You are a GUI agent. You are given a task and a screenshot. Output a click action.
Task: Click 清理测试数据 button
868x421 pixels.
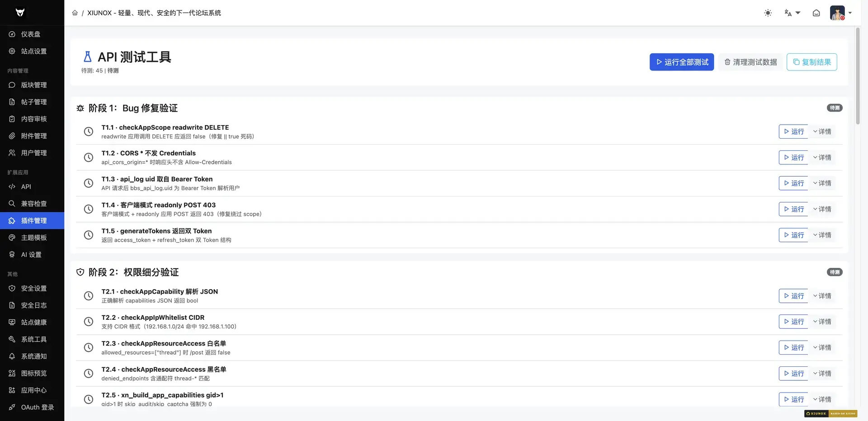coord(750,62)
